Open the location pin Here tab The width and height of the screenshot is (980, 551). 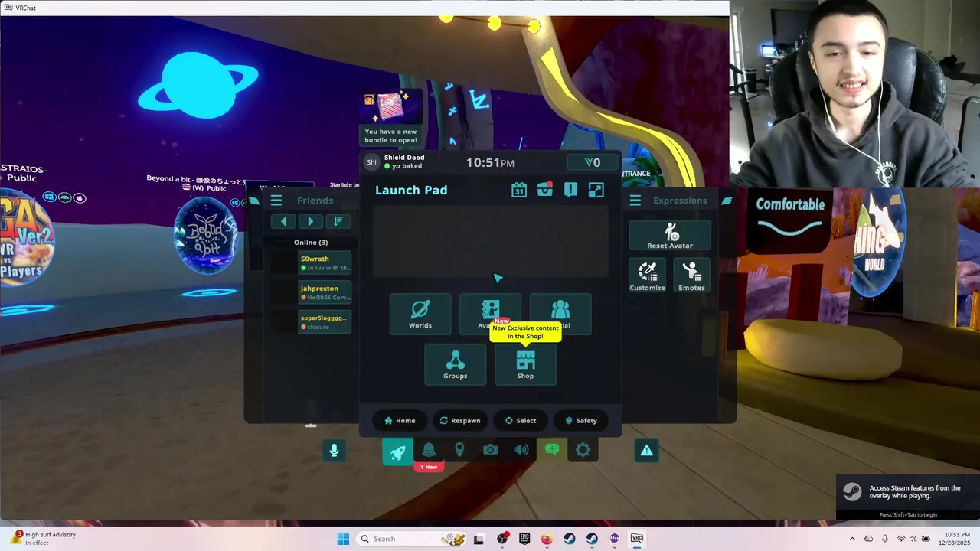(x=459, y=450)
